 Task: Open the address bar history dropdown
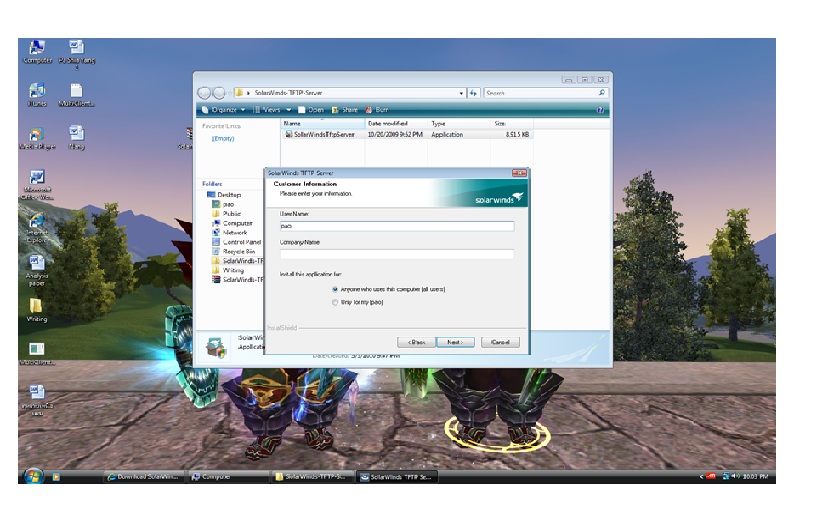(461, 93)
